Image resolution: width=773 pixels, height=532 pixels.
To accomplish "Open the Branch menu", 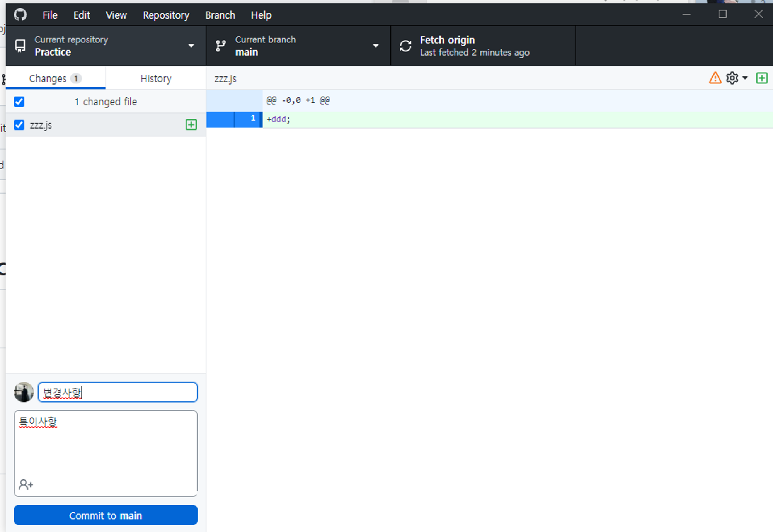I will 220,15.
